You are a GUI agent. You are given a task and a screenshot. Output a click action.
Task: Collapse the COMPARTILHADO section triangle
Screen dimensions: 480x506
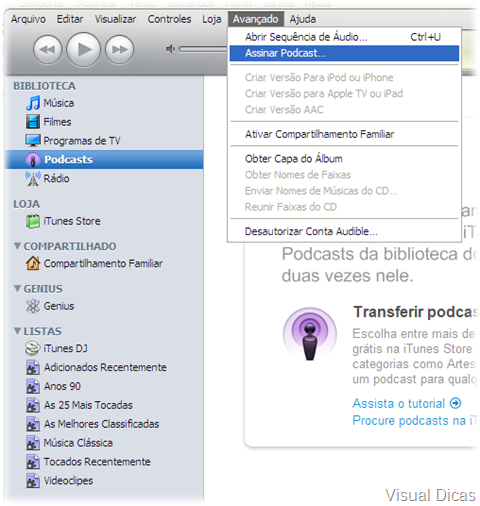tap(18, 246)
